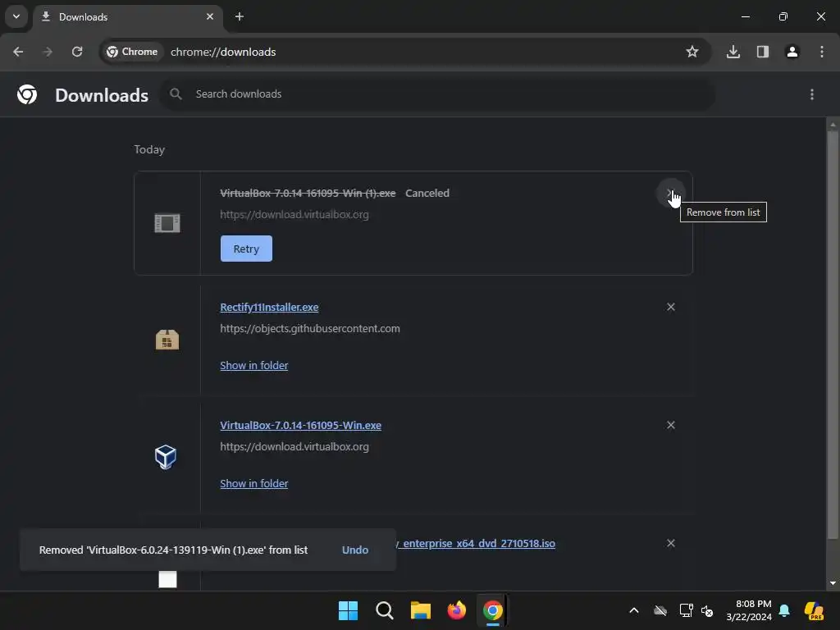Open Windows taskbar search
Image resolution: width=840 pixels, height=630 pixels.
[384, 610]
